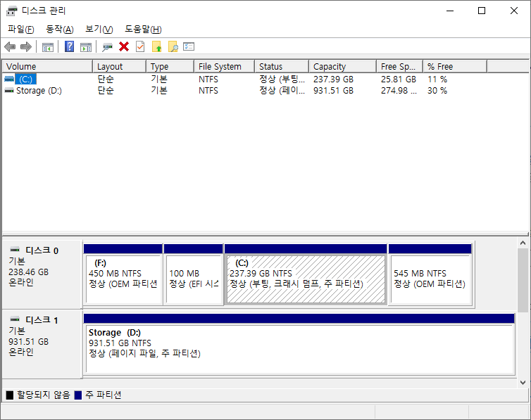Toggle the show/hide console tree icon
This screenshot has height=420, width=531.
[x=48, y=47]
